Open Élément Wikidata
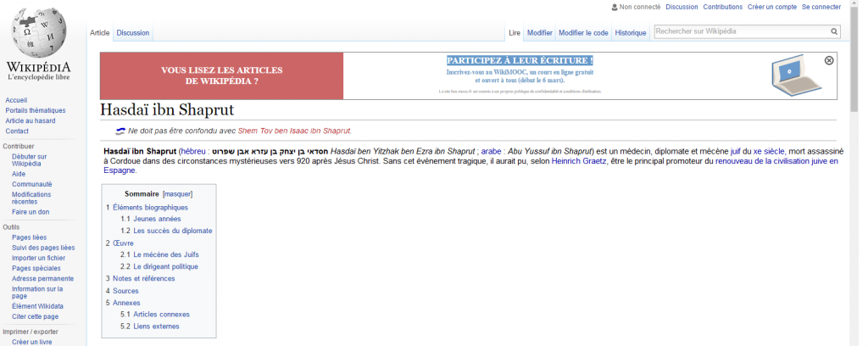Image resolution: width=868 pixels, height=346 pixels. tap(37, 306)
